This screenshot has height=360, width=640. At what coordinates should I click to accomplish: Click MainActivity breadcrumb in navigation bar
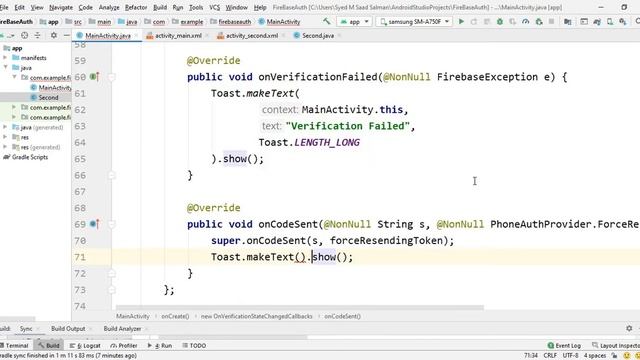[x=279, y=22]
